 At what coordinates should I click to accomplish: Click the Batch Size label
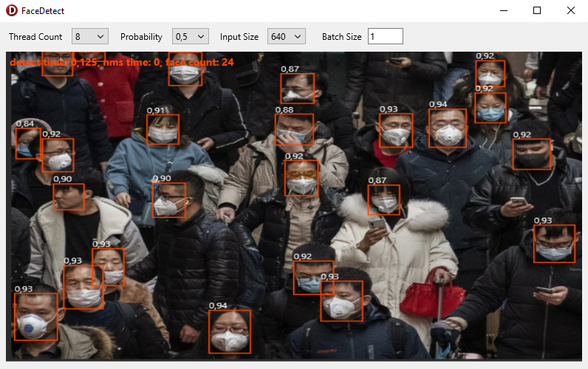(341, 37)
